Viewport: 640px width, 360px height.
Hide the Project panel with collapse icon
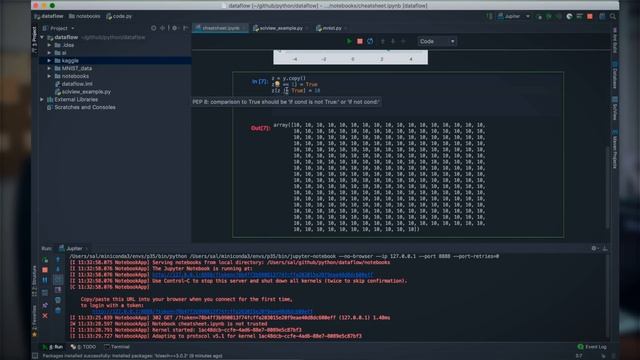[185, 28]
